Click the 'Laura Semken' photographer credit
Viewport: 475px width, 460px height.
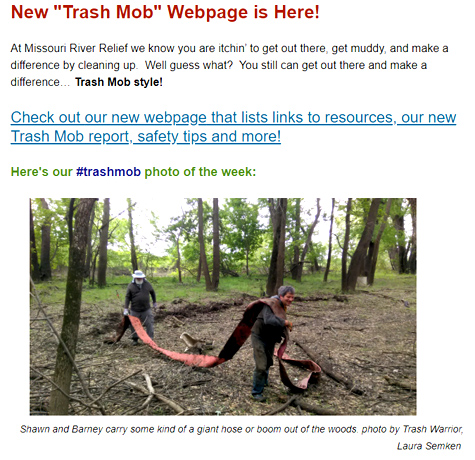429,446
